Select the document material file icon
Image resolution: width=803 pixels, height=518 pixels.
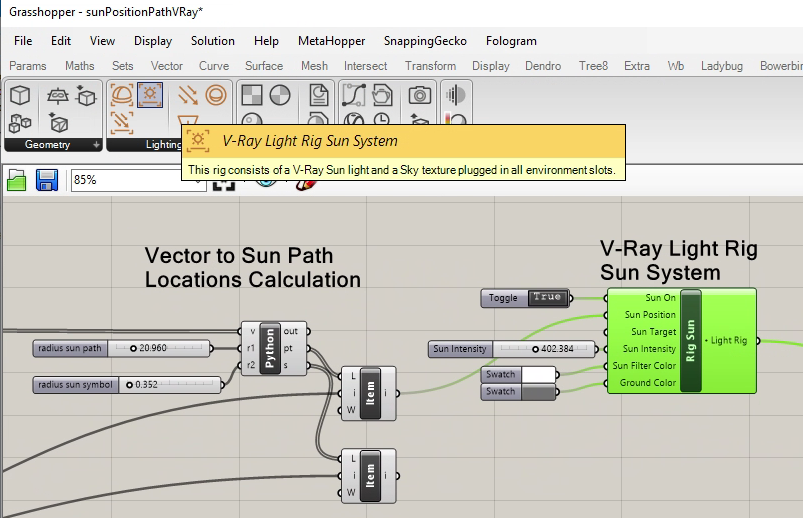tap(319, 95)
